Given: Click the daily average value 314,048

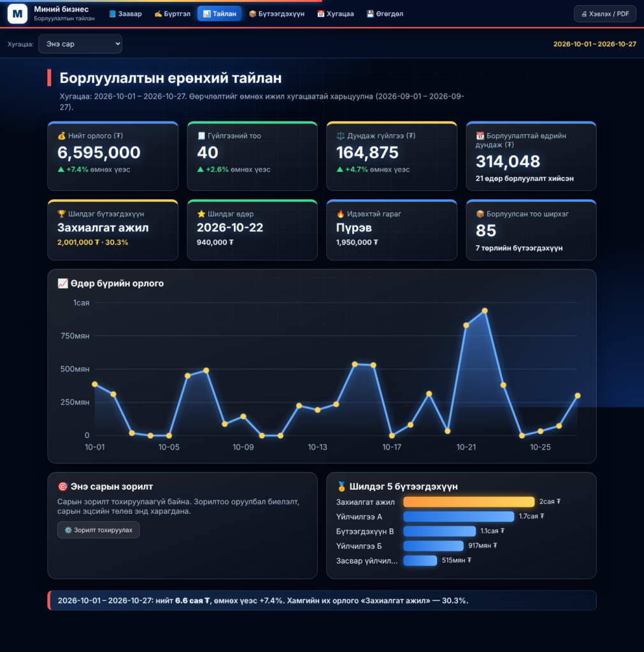Looking at the screenshot, I should tap(508, 161).
